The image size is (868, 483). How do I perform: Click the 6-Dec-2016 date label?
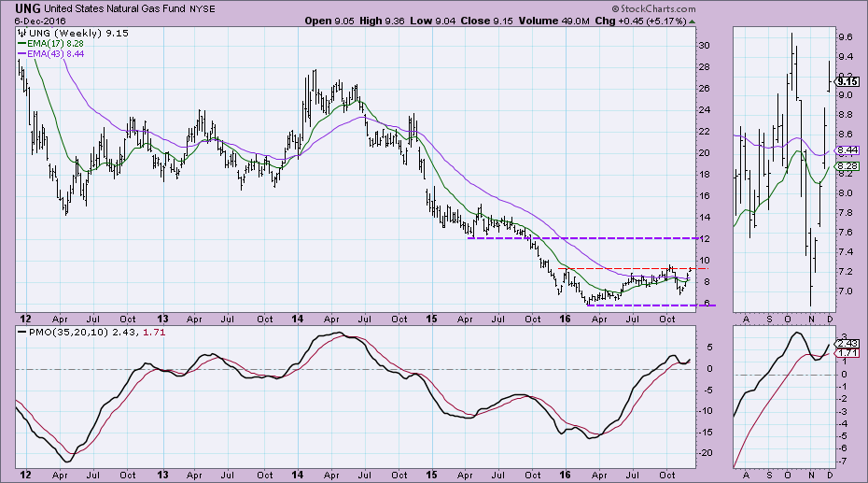pyautogui.click(x=35, y=21)
